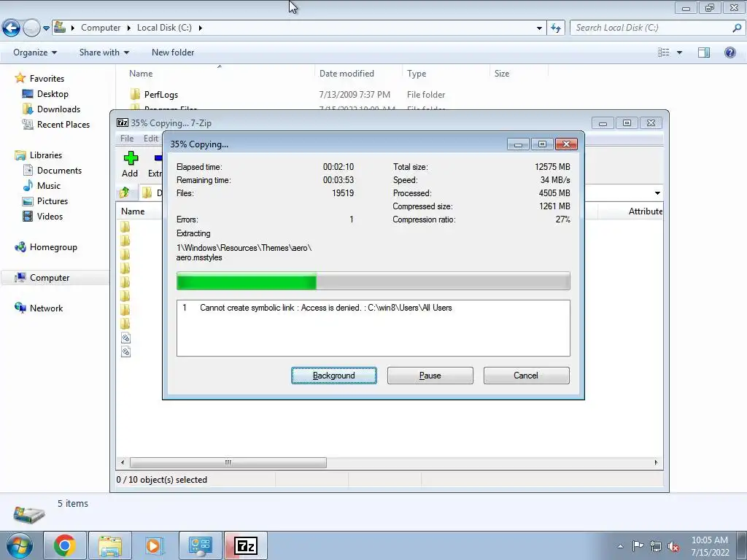Click the Search Local Disk (C:) field
The height and width of the screenshot is (560, 747).
coord(650,28)
